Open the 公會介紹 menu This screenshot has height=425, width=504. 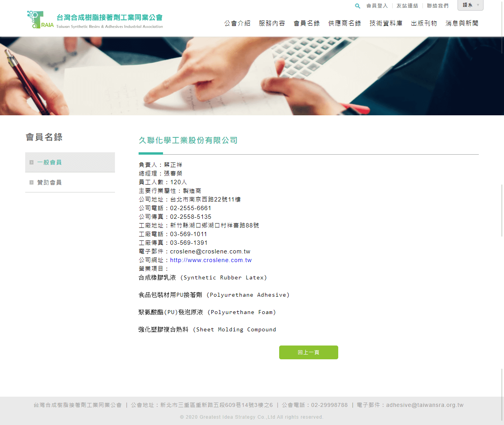pyautogui.click(x=237, y=23)
